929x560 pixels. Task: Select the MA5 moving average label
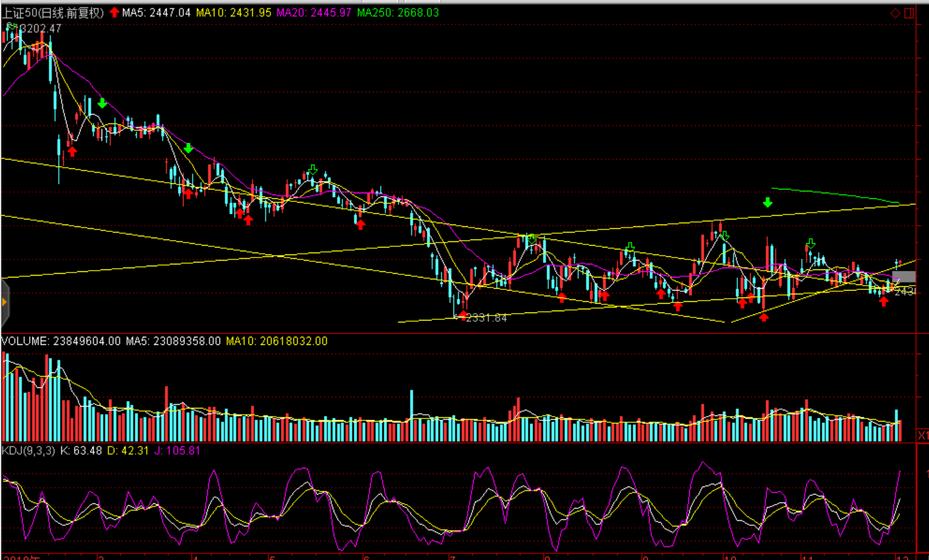[156, 13]
